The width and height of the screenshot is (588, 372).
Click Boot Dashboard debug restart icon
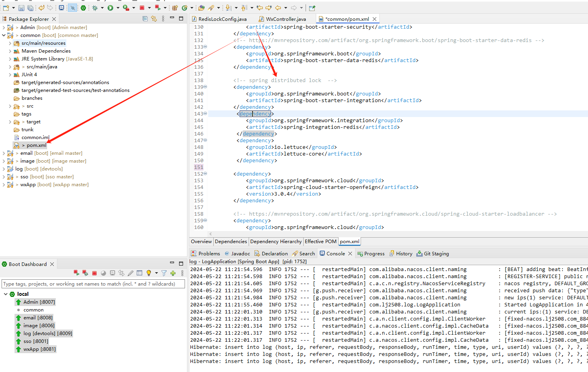[x=85, y=273]
